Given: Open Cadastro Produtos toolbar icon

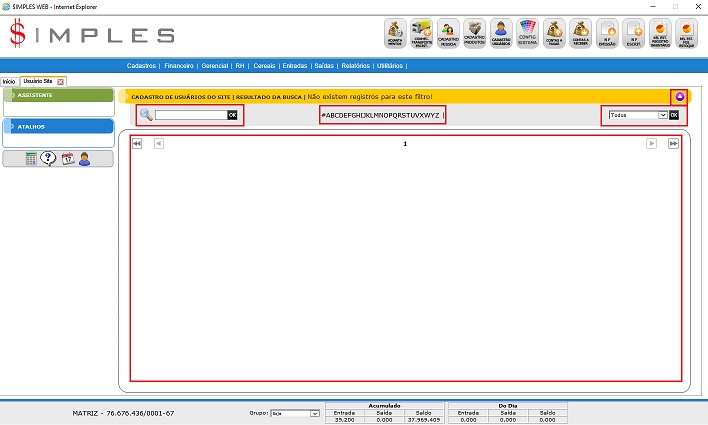Looking at the screenshot, I should (475, 33).
